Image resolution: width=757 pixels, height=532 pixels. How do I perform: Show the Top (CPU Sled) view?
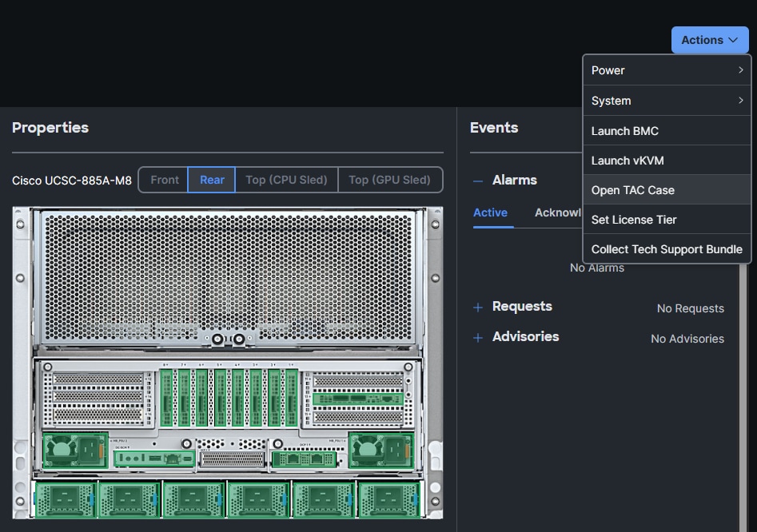pos(286,180)
